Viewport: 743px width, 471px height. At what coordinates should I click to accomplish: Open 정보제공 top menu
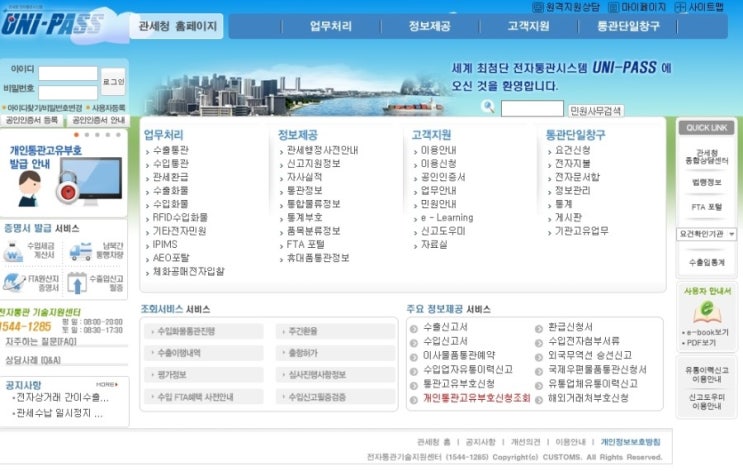tap(430, 26)
